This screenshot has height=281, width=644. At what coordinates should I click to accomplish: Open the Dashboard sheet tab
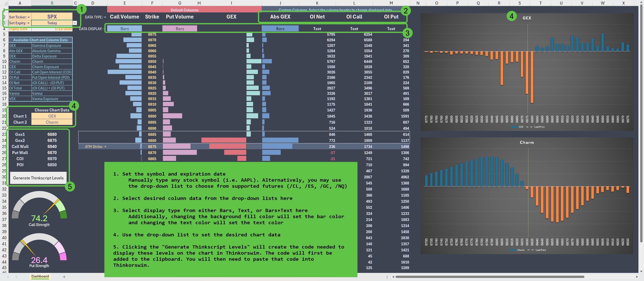40,276
